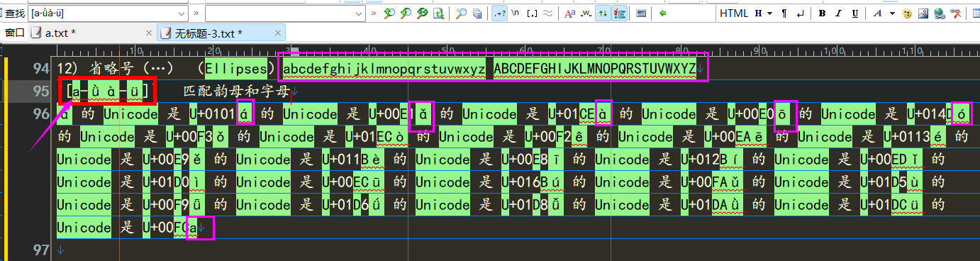Click the text 匹配韵母和字母
The height and width of the screenshot is (261, 980).
pos(237,91)
